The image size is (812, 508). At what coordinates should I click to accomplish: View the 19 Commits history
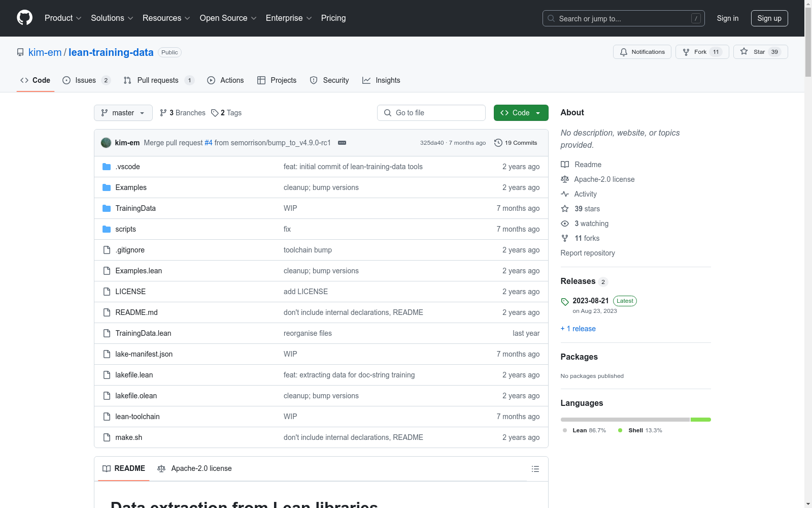[x=516, y=143]
